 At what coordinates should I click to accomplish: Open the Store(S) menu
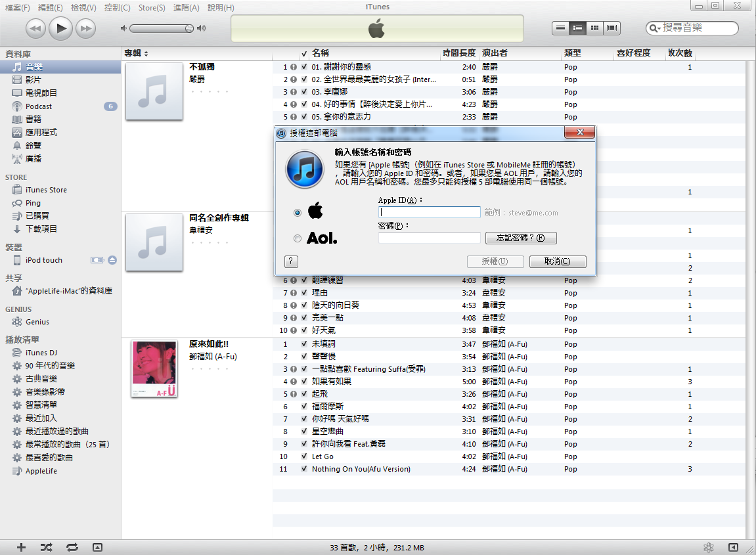tap(152, 8)
